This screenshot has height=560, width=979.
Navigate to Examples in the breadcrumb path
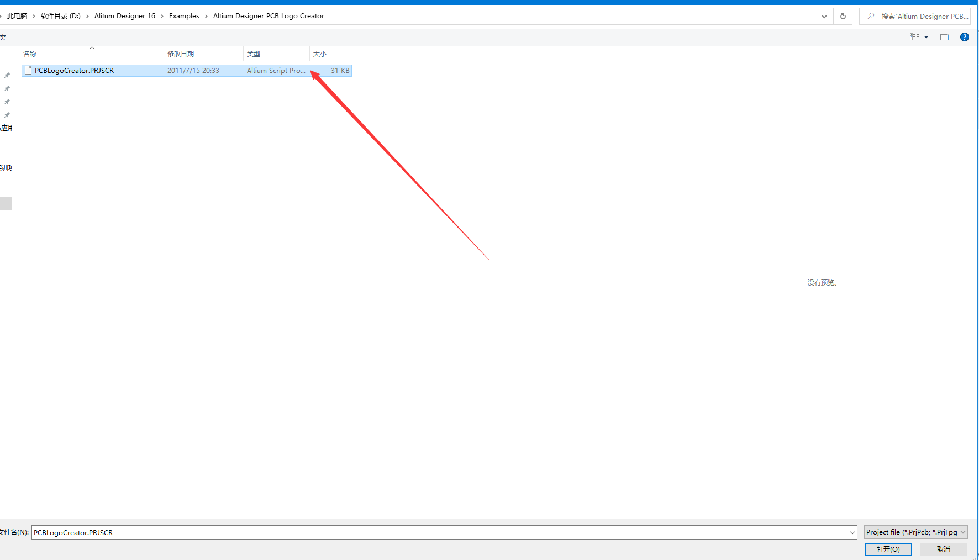point(184,16)
